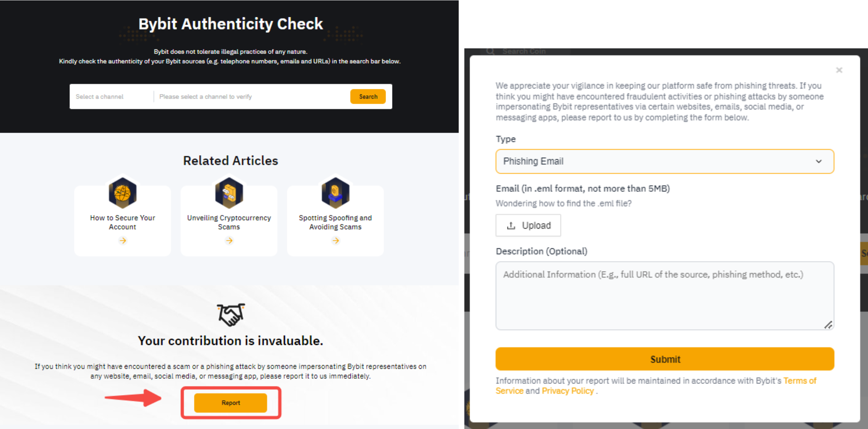This screenshot has width=868, height=429.
Task: Click the arrow icon under Spotting Spoofing and Avoiding Scams
Action: tap(335, 240)
